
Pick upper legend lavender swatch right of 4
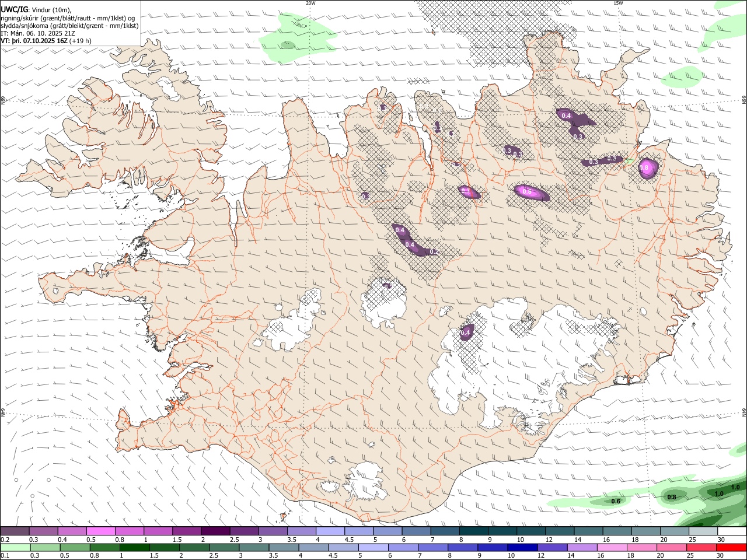[x=330, y=531]
